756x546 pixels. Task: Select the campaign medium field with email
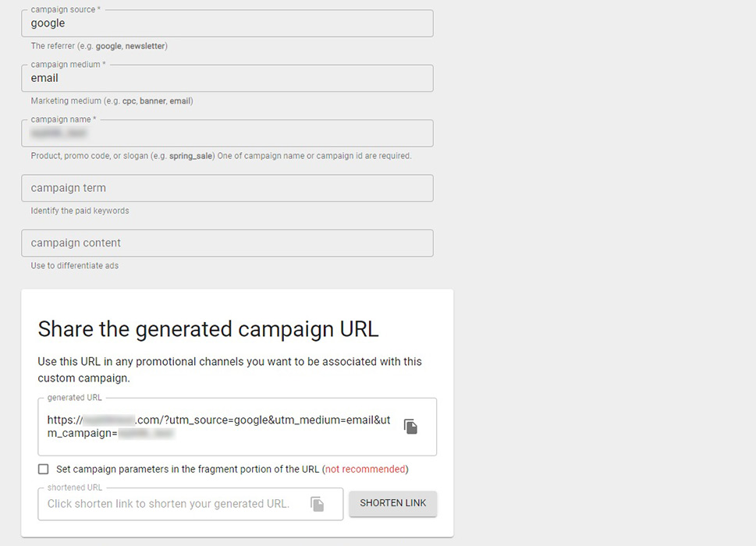coord(227,78)
